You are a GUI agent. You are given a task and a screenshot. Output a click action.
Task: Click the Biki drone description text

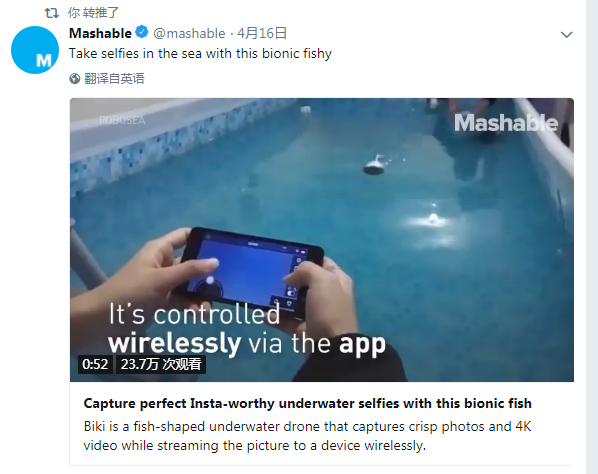(307, 435)
